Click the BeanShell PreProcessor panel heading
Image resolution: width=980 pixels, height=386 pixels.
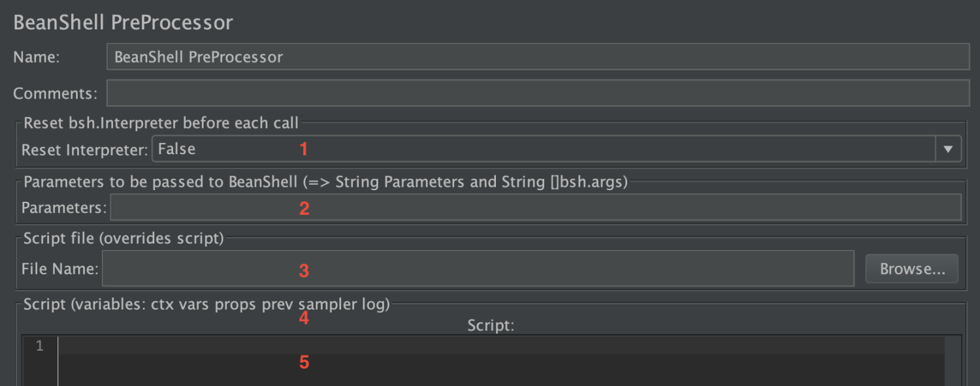click(x=123, y=22)
